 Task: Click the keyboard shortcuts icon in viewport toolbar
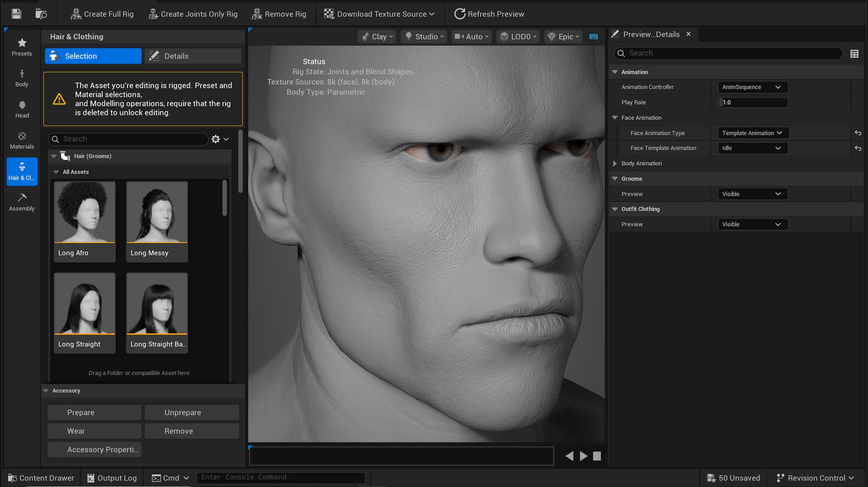[x=594, y=37]
